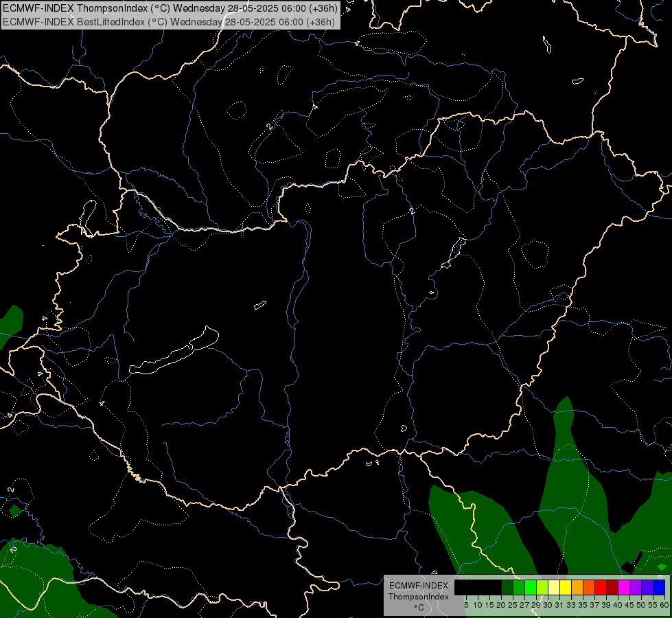Choose the red-orange 35–37 legend swatch
Image resolution: width=672 pixels, height=618 pixels.
tap(589, 587)
